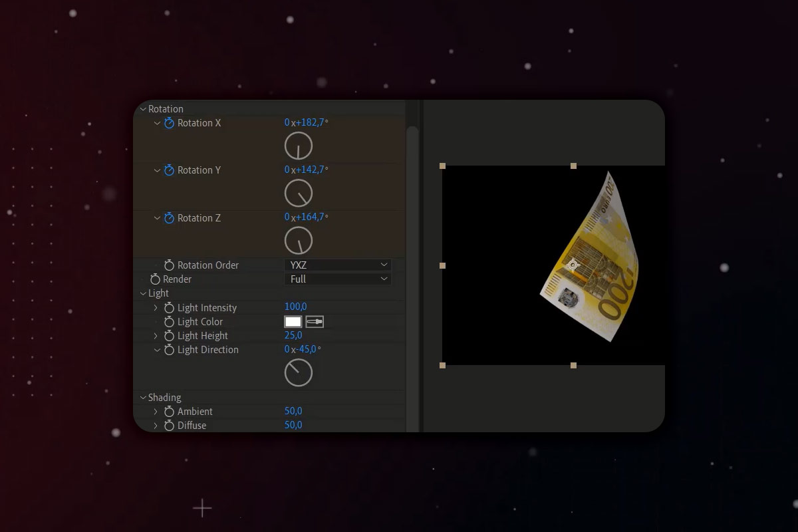Expand the Diffuse property

click(156, 426)
